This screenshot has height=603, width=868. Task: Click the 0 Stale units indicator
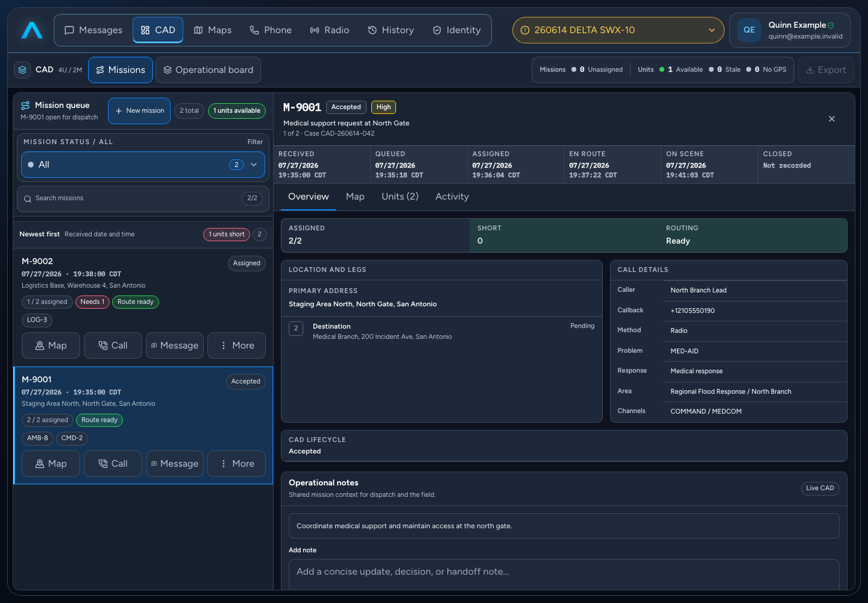(x=725, y=70)
